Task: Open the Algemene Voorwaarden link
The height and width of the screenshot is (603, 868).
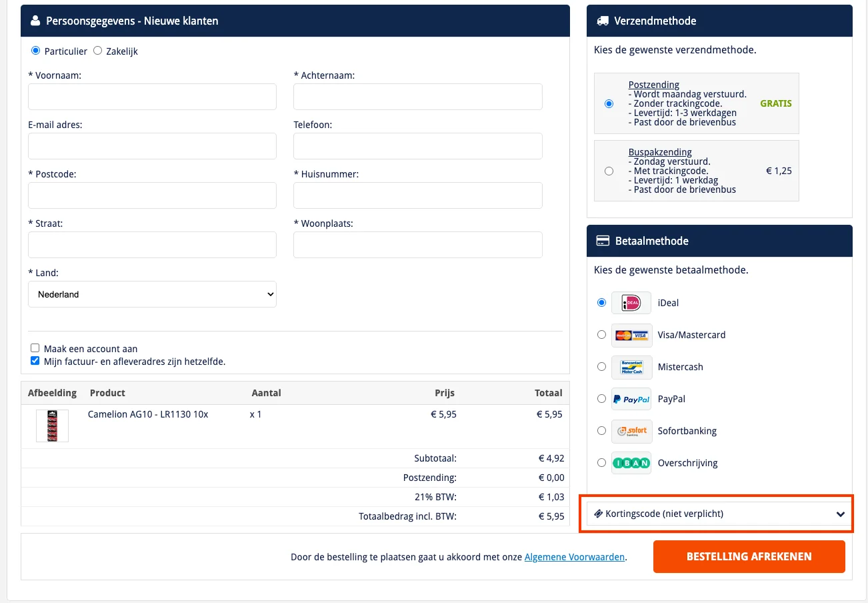Action: [574, 557]
